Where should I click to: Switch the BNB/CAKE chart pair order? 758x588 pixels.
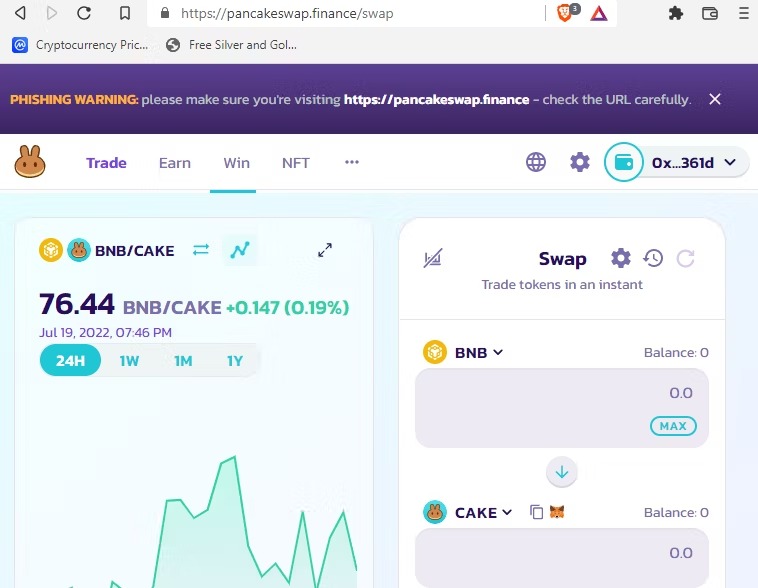point(201,250)
